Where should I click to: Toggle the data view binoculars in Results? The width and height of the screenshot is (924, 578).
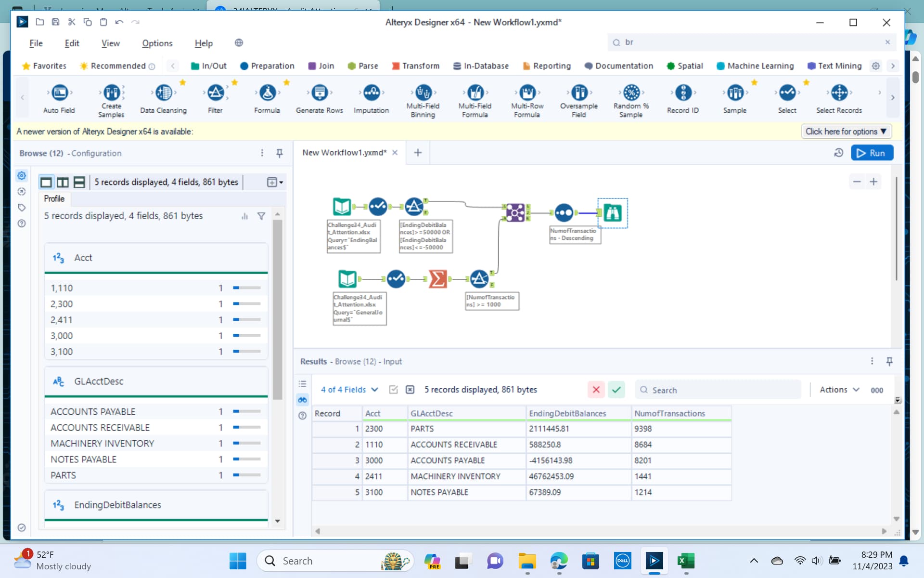click(302, 400)
